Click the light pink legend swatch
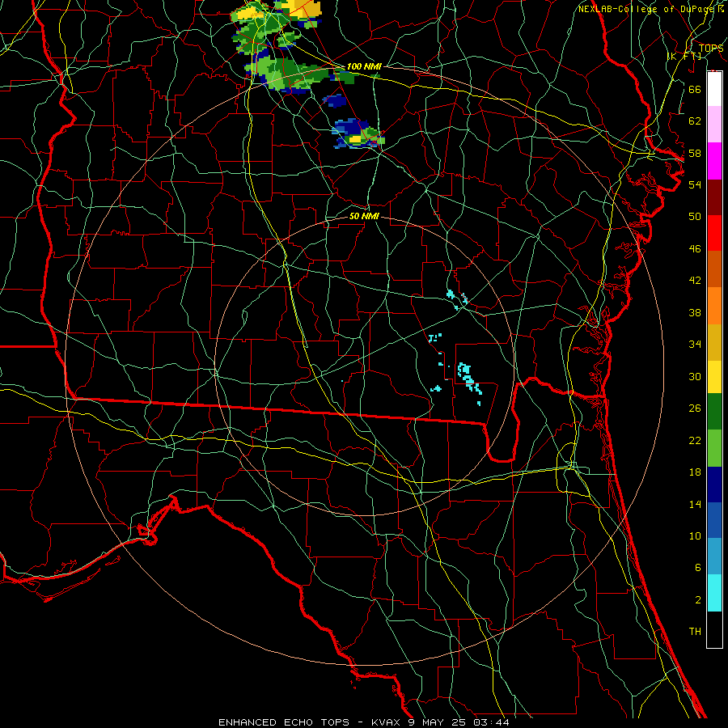The image size is (728, 728). coord(714,125)
